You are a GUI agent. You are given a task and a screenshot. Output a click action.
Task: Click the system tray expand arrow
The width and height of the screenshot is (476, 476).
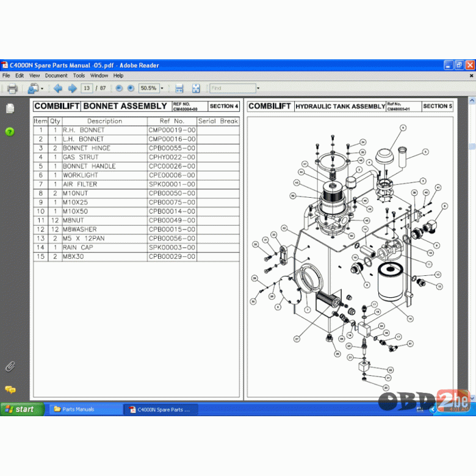pos(433,409)
